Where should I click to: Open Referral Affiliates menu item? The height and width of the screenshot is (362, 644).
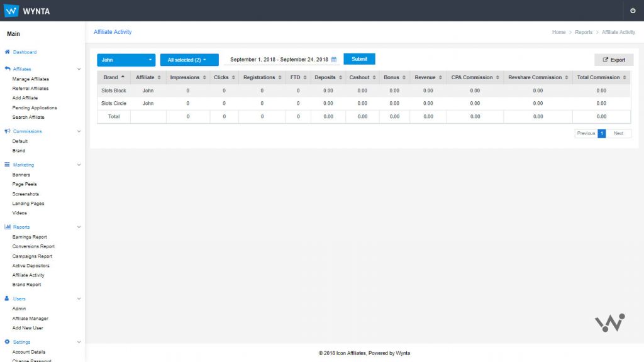click(x=30, y=88)
